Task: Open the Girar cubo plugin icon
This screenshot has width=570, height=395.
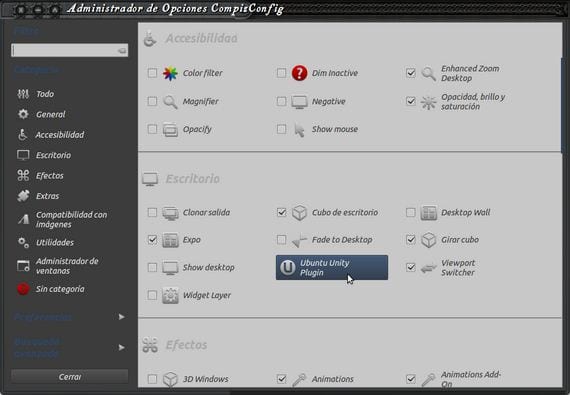Action: 428,240
